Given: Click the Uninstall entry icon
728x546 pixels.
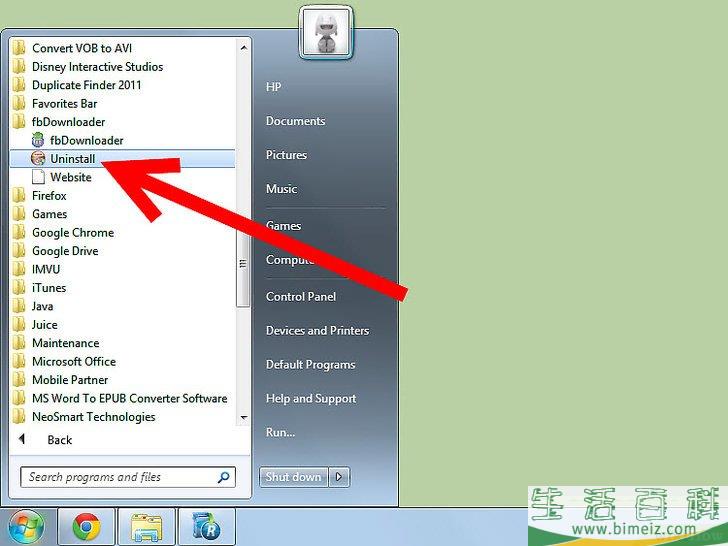Looking at the screenshot, I should pyautogui.click(x=38, y=158).
